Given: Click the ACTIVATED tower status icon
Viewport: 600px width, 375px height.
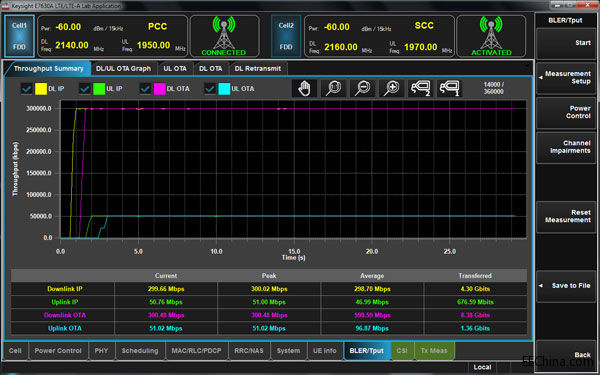Looking at the screenshot, I should [x=491, y=36].
